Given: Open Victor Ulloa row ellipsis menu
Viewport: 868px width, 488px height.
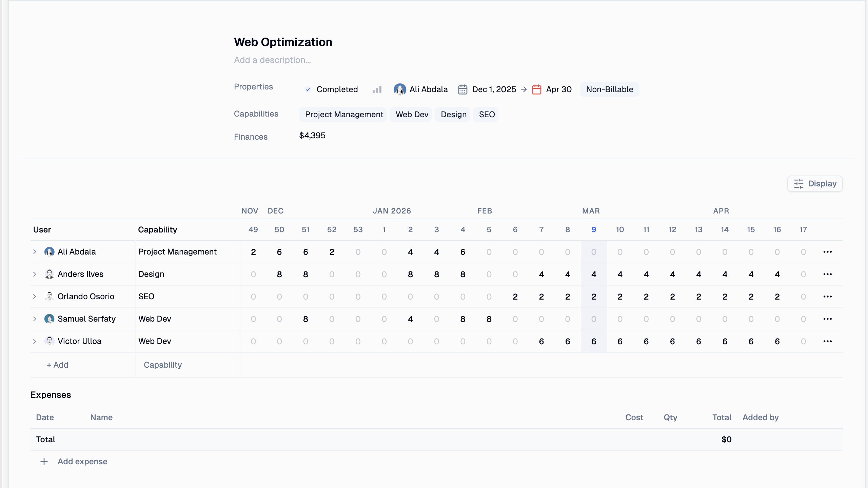Looking at the screenshot, I should [x=828, y=341].
